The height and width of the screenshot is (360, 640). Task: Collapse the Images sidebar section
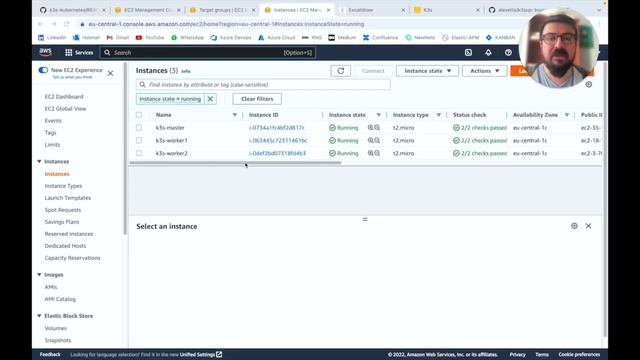(40, 275)
